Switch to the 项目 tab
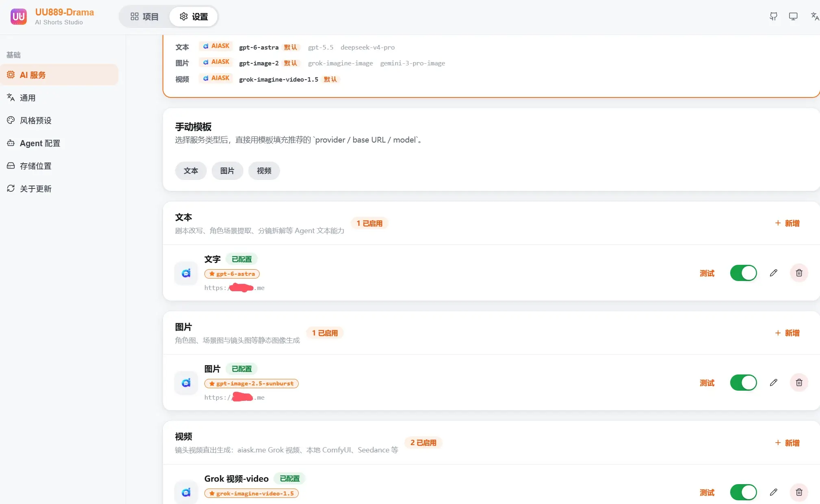Image resolution: width=820 pixels, height=504 pixels. [144, 17]
